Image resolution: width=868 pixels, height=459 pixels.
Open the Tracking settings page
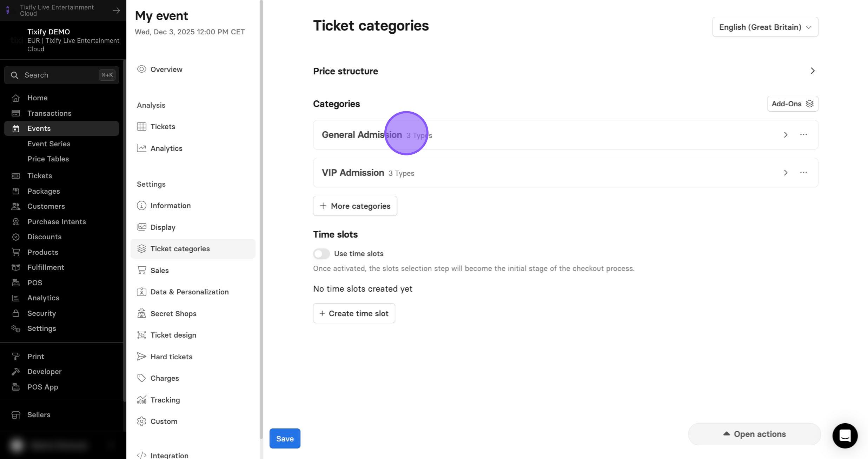coord(193,400)
